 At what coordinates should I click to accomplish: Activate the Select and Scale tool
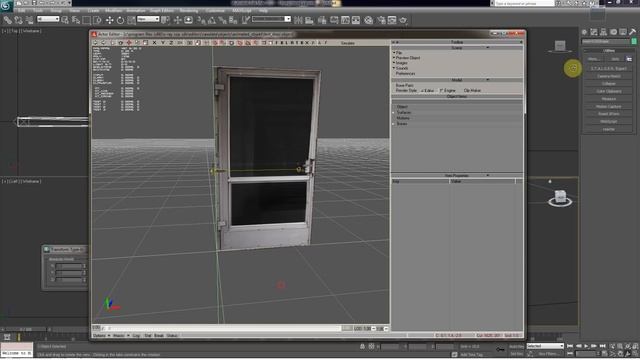coord(131,20)
